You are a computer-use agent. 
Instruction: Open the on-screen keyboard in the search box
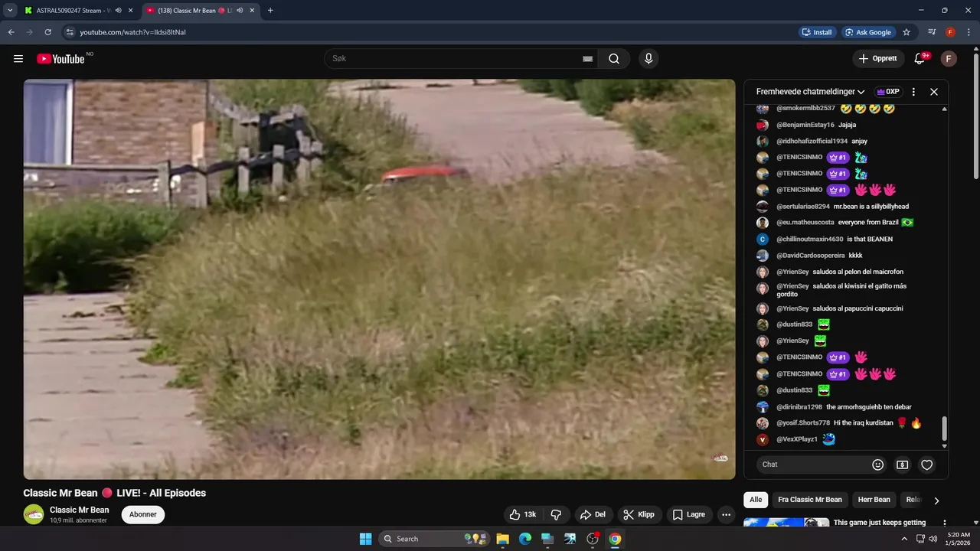coord(588,59)
